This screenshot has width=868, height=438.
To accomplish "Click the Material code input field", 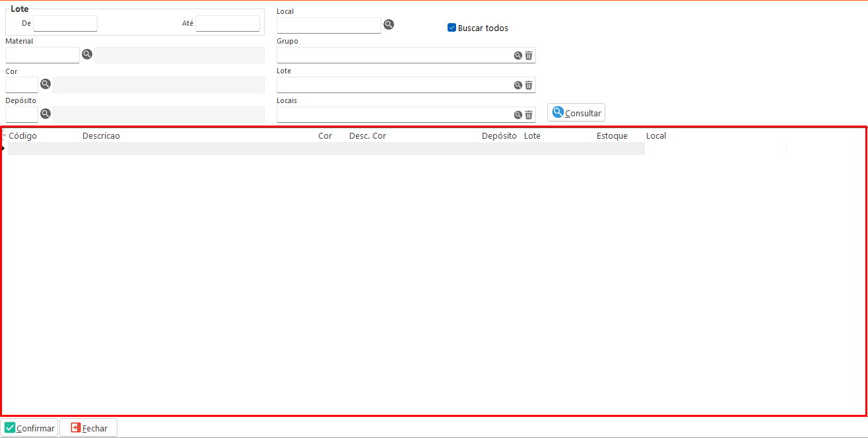I will 42,55.
